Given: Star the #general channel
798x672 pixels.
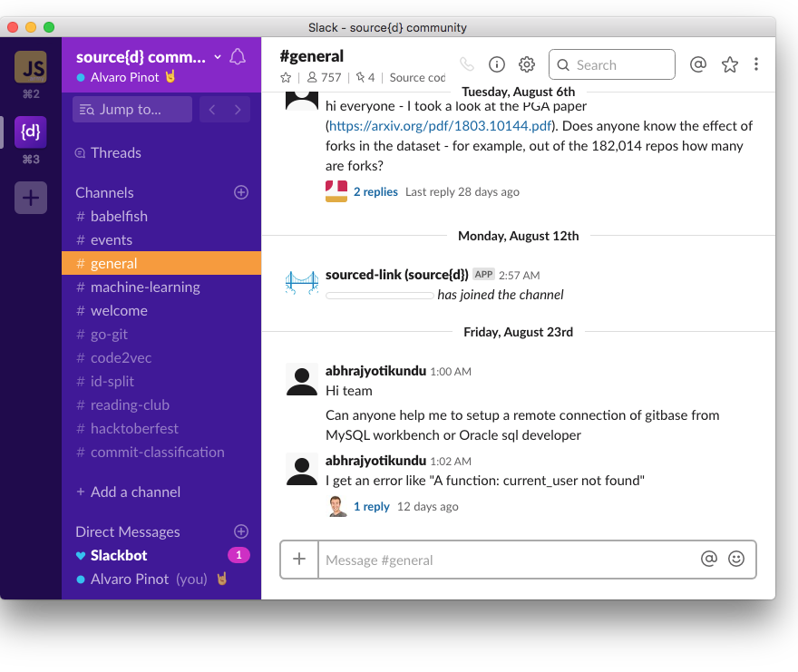Looking at the screenshot, I should pyautogui.click(x=286, y=77).
